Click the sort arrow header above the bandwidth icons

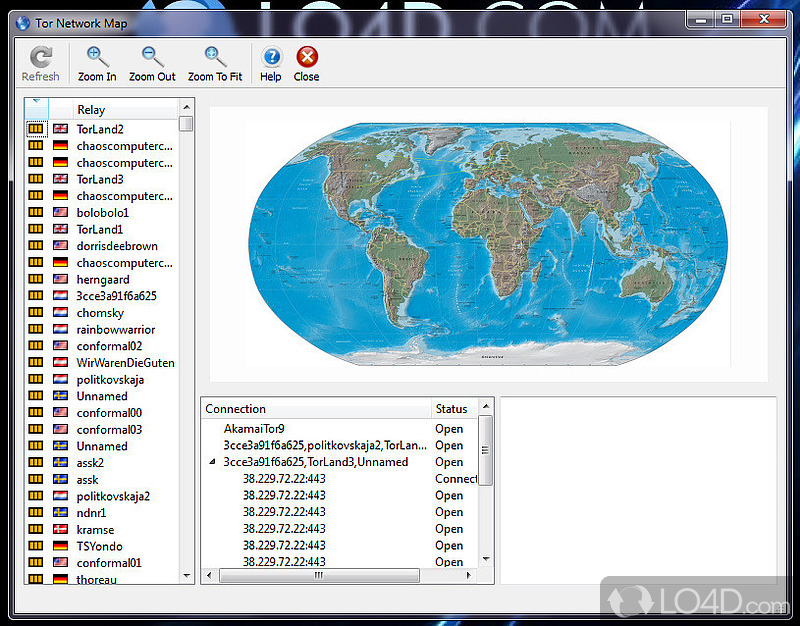[x=35, y=105]
